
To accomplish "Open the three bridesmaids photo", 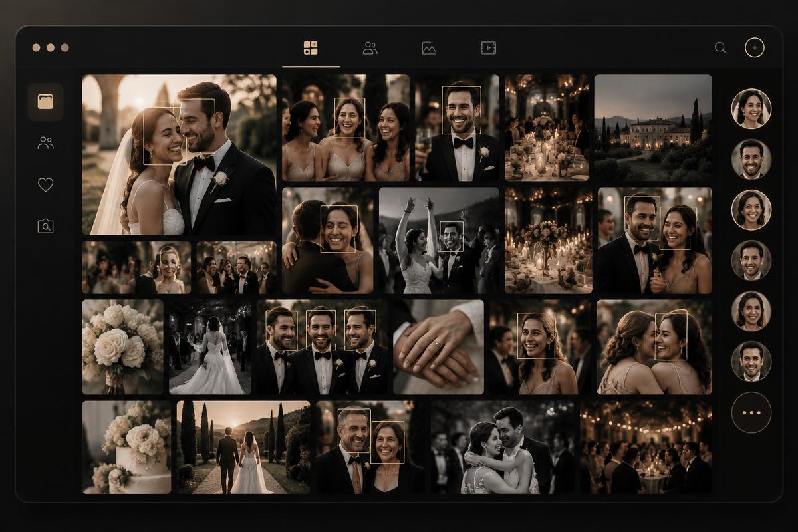I will (x=345, y=128).
